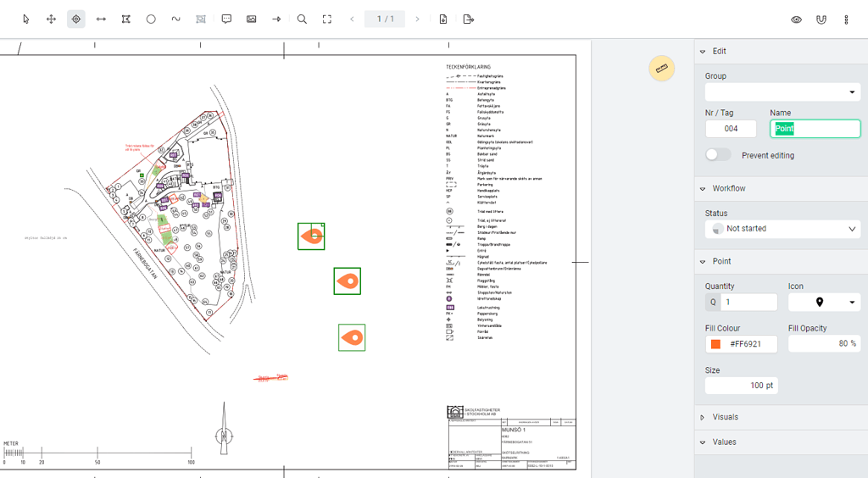Toggle the eye visibility icon

[x=796, y=19]
